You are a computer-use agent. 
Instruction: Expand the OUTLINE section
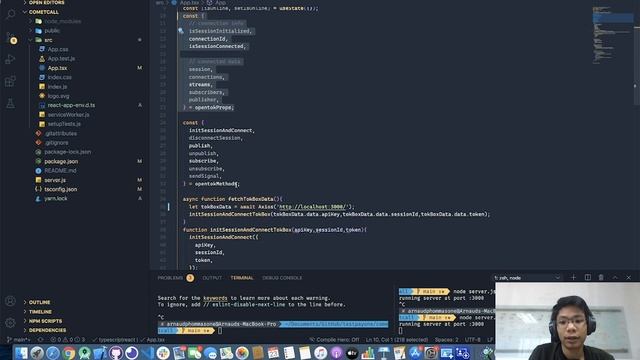pos(39,302)
